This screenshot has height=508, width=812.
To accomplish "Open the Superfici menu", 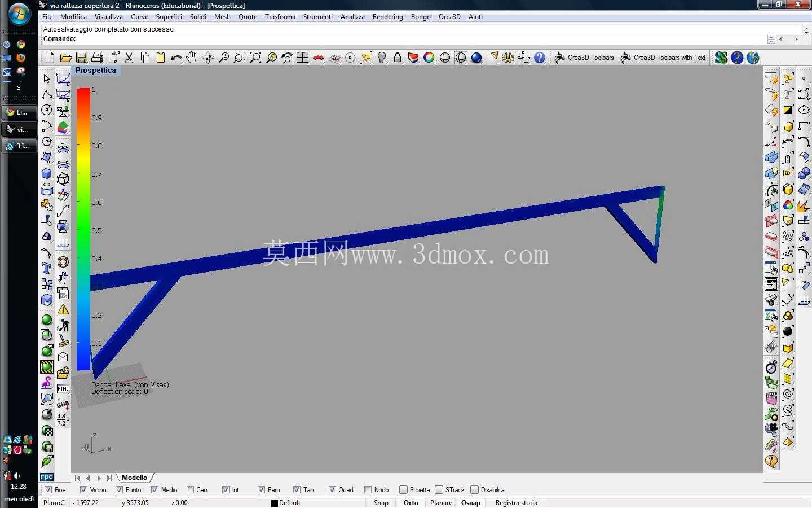I will 169,17.
